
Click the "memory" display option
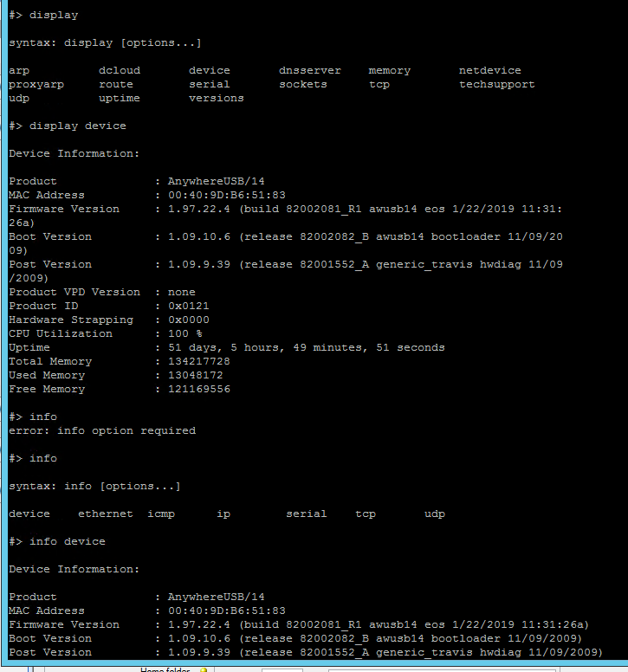coord(390,71)
